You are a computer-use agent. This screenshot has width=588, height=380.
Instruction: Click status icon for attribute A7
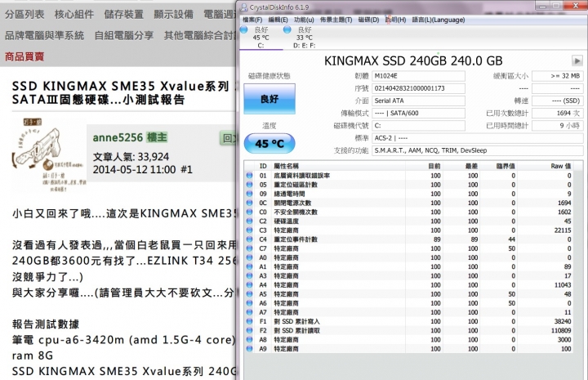(x=249, y=312)
